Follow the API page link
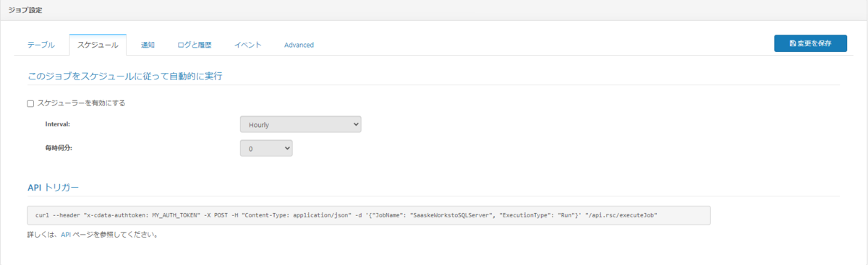 tap(65, 235)
